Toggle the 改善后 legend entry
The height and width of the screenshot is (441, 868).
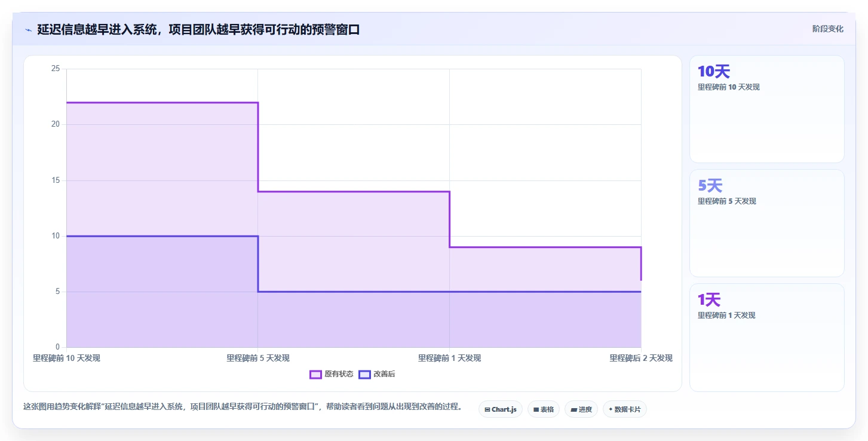[x=377, y=374]
